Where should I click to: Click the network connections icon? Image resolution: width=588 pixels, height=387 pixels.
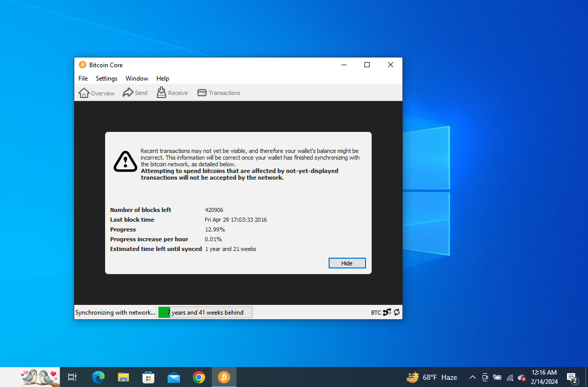387,312
